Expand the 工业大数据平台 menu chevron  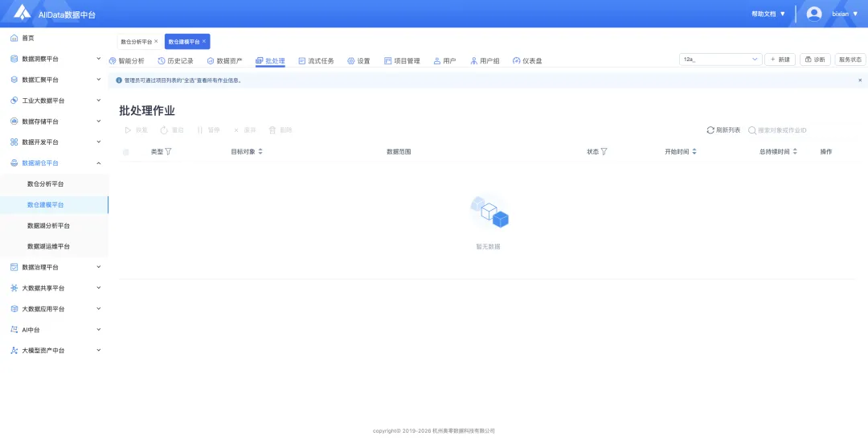[x=99, y=101]
